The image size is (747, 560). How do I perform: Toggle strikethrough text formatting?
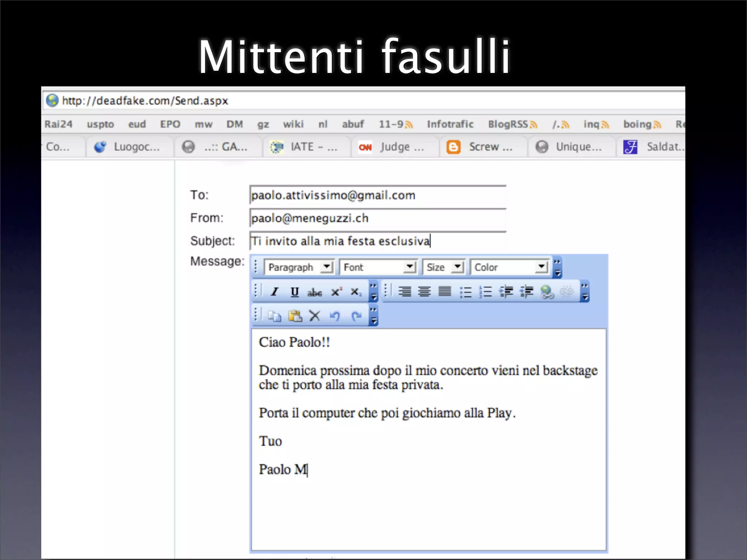click(314, 292)
